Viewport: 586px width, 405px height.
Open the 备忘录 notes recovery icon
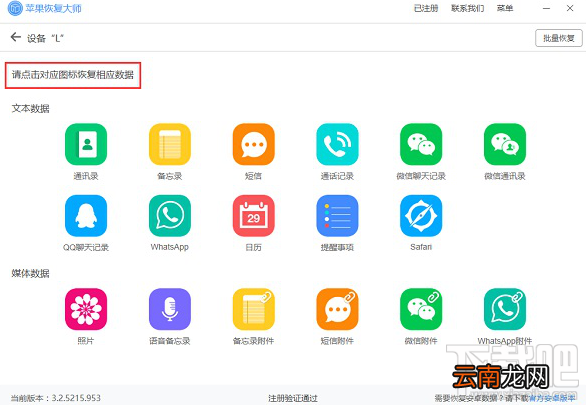[x=170, y=144]
